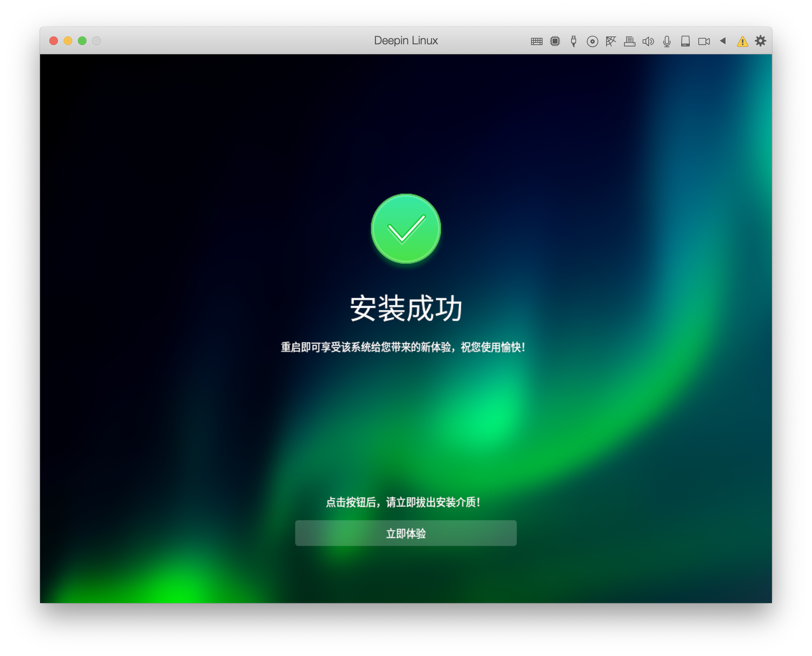Click the text starting with 重启即可享受
This screenshot has height=656, width=812.
click(x=403, y=347)
